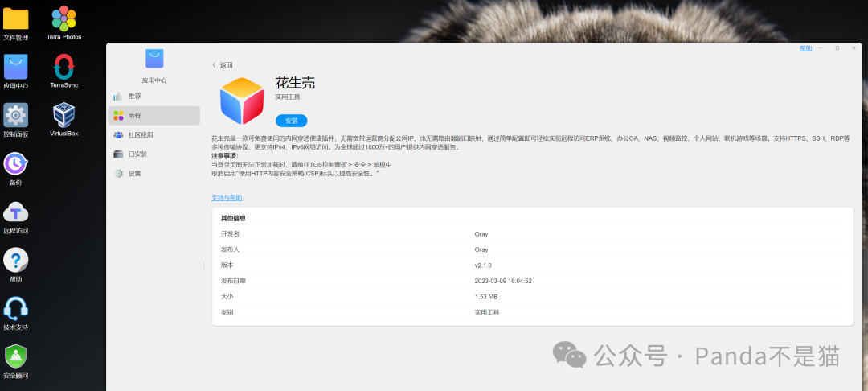
Task: Select 已安装 in the sidebar
Action: pos(154,154)
